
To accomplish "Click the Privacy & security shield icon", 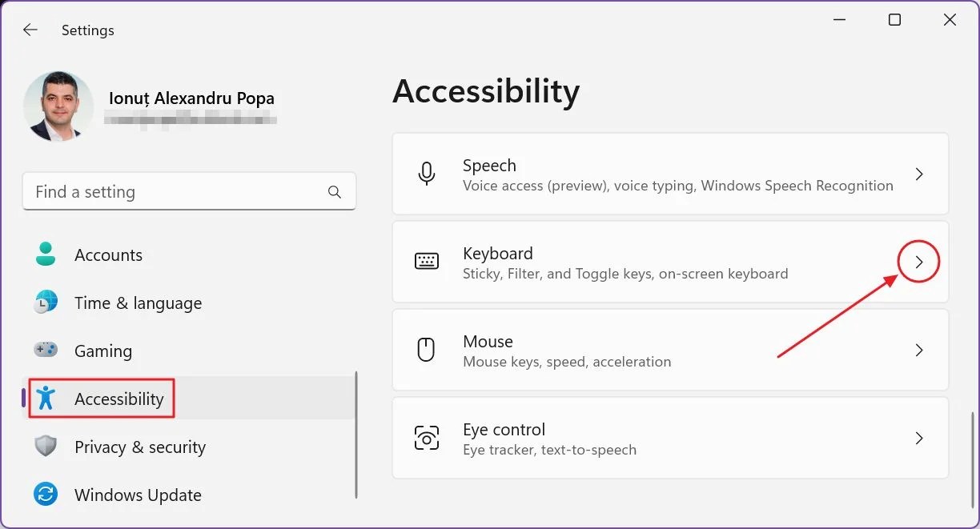I will (x=46, y=447).
